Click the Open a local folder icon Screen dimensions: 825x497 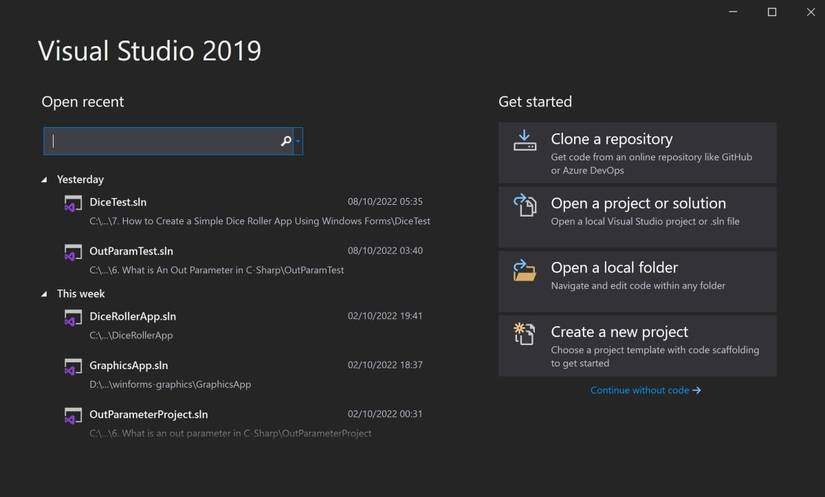point(525,270)
